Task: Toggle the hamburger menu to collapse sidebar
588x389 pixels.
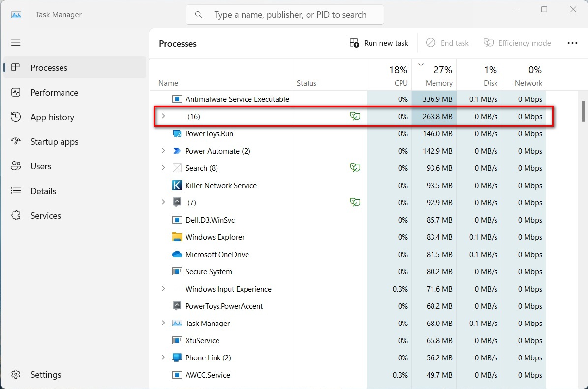Action: point(15,43)
